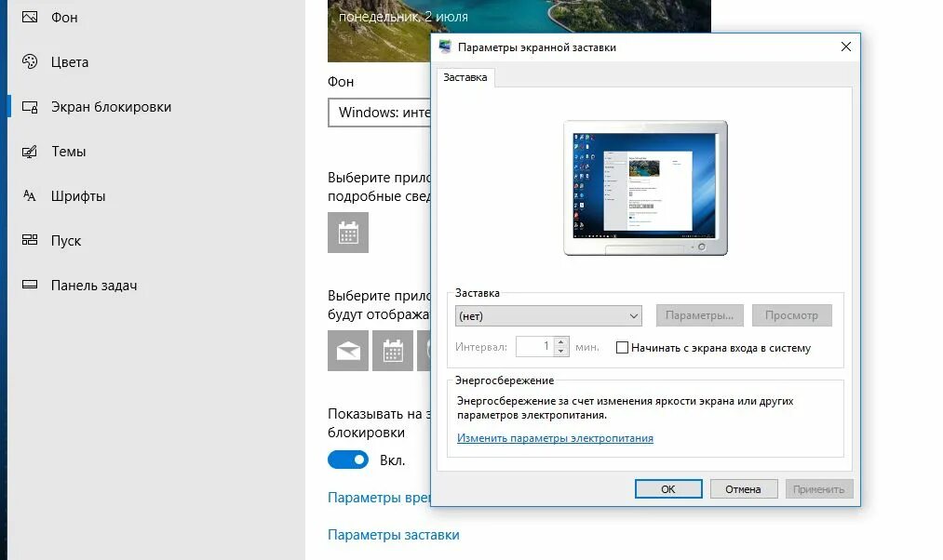The image size is (943, 560).
Task: Click the Интервал minutes input field
Action: click(534, 346)
